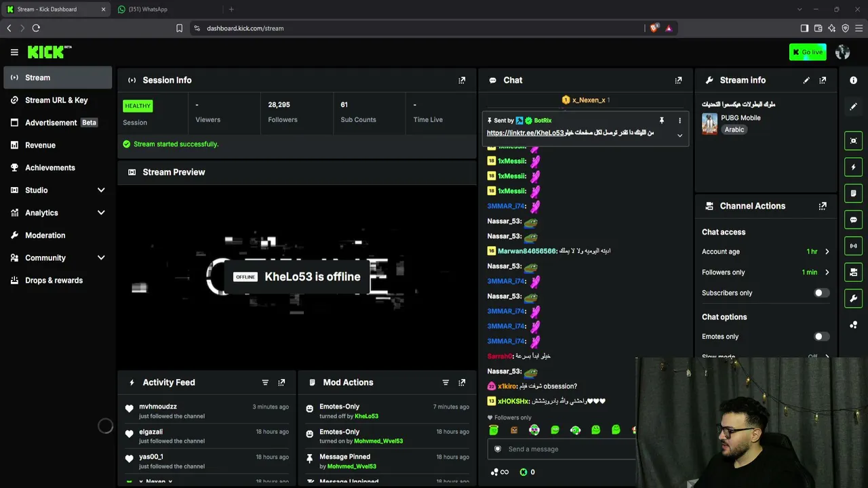Expand the Studio sidebar section
The image size is (868, 488).
pos(101,190)
